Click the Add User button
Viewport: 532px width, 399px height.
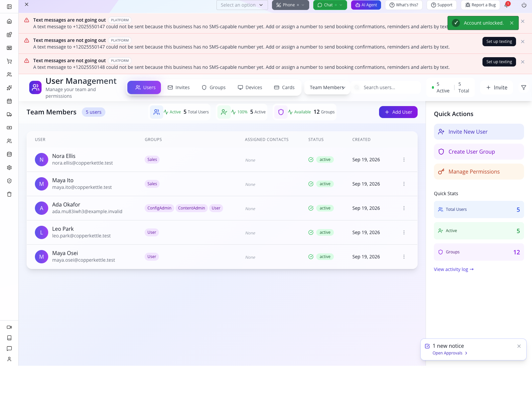(398, 112)
